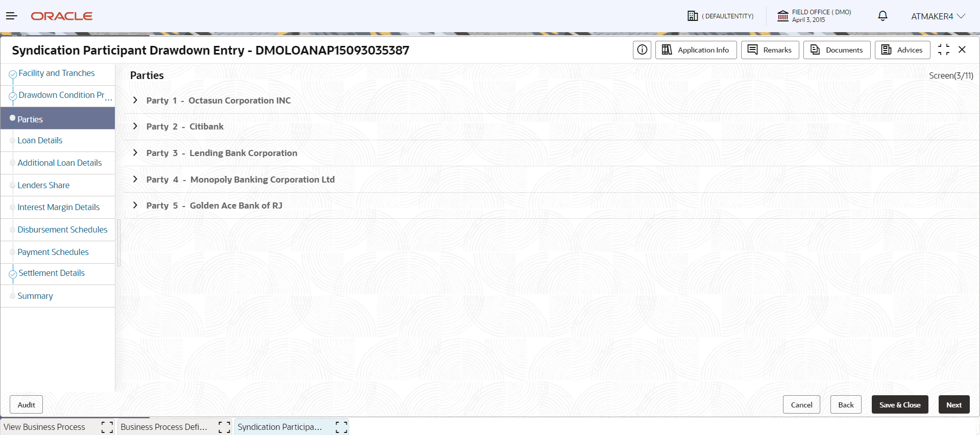Switch to View Business Process tab
This screenshot has height=435, width=980.
tap(44, 427)
